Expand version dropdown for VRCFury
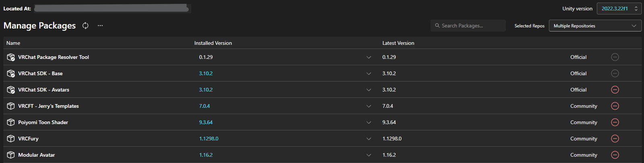The image size is (644, 163). 369,139
